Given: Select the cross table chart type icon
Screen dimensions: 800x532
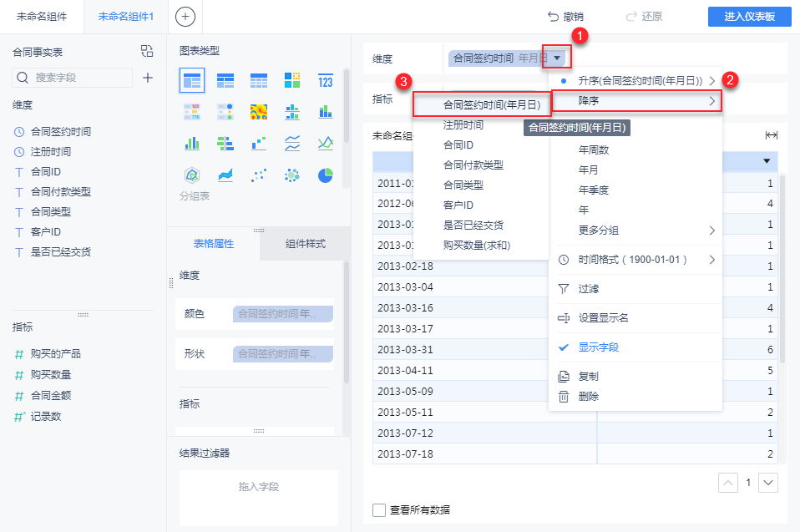Looking at the screenshot, I should [225, 80].
